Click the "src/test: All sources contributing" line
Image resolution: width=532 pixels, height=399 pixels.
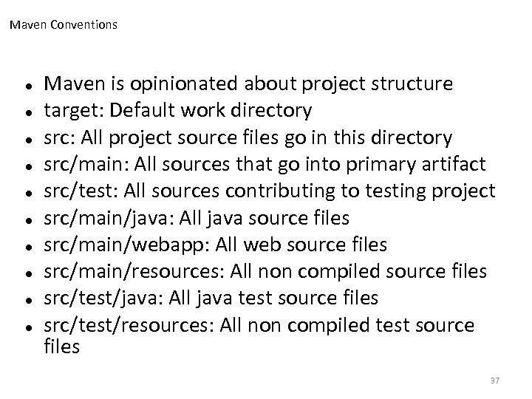(270, 191)
